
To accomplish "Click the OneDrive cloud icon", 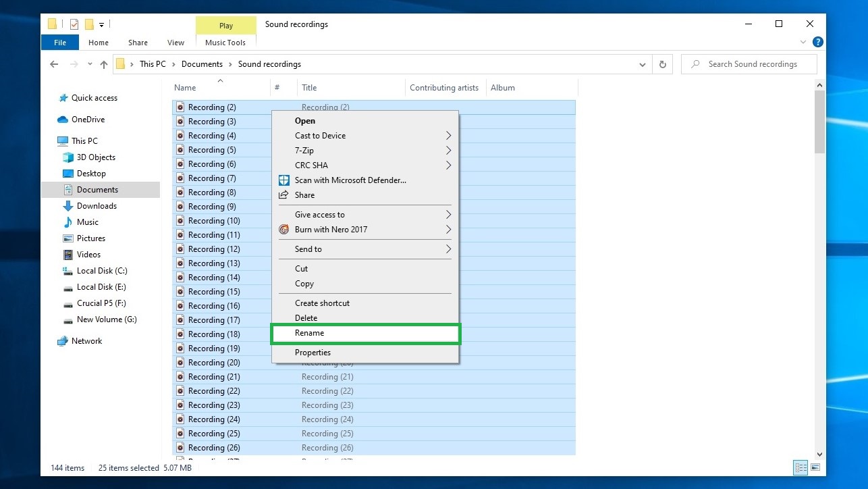I will 63,120.
